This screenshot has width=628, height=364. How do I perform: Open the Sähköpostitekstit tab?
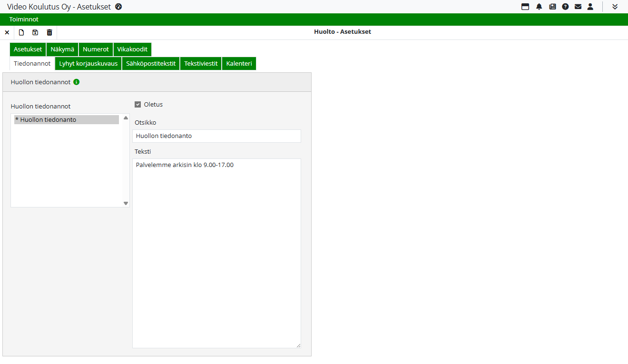(x=151, y=64)
